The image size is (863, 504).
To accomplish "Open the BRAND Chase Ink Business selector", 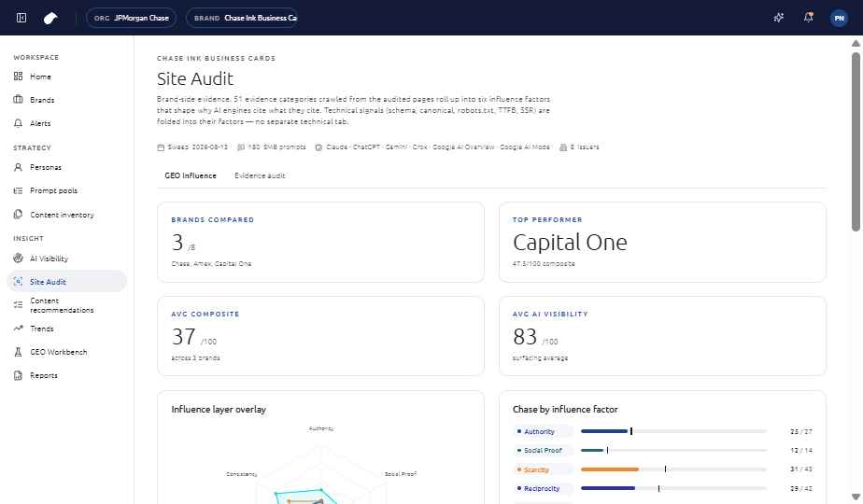I will click(242, 18).
